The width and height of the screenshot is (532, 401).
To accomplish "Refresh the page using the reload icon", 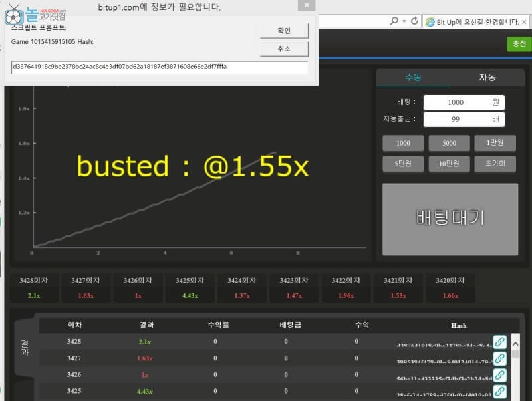I will click(414, 21).
